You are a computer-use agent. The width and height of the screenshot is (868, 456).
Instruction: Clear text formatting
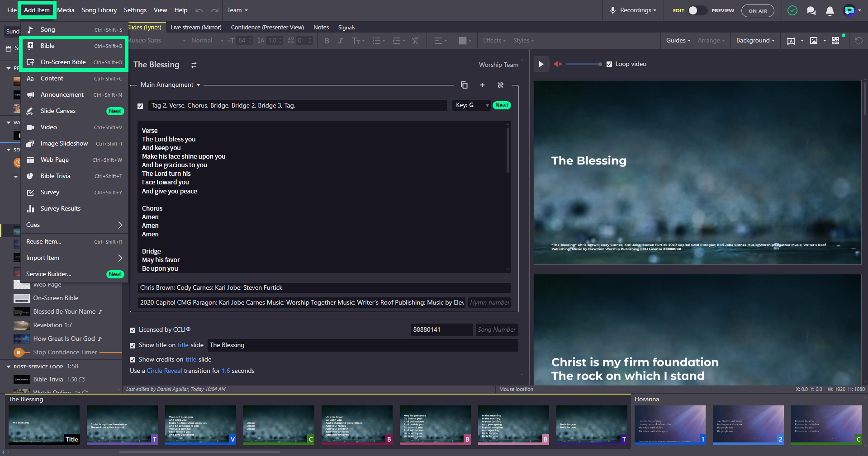click(415, 41)
